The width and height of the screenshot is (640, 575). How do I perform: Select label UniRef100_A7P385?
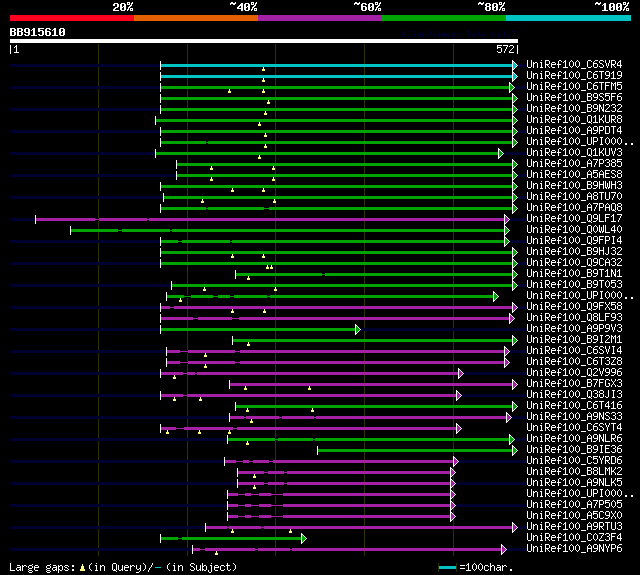pyautogui.click(x=574, y=164)
